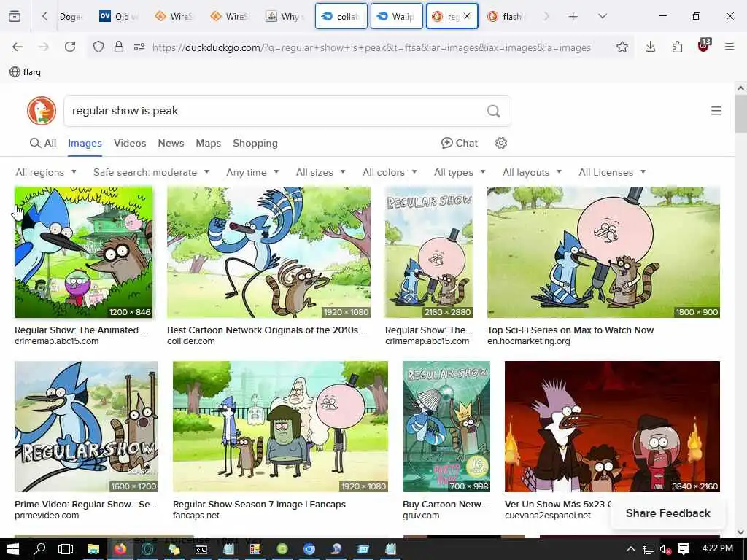Open the 1200 × 846 image thumbnail

pyautogui.click(x=83, y=252)
